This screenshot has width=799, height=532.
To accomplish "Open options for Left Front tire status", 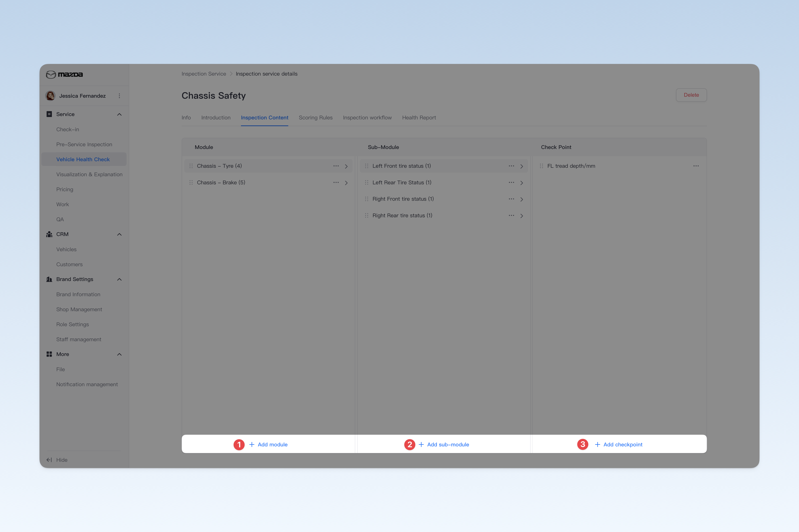I will pyautogui.click(x=511, y=166).
